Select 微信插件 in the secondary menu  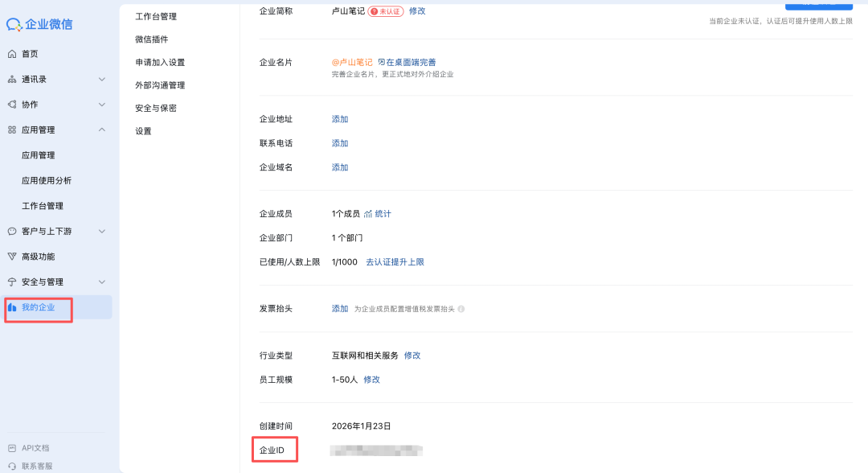152,39
